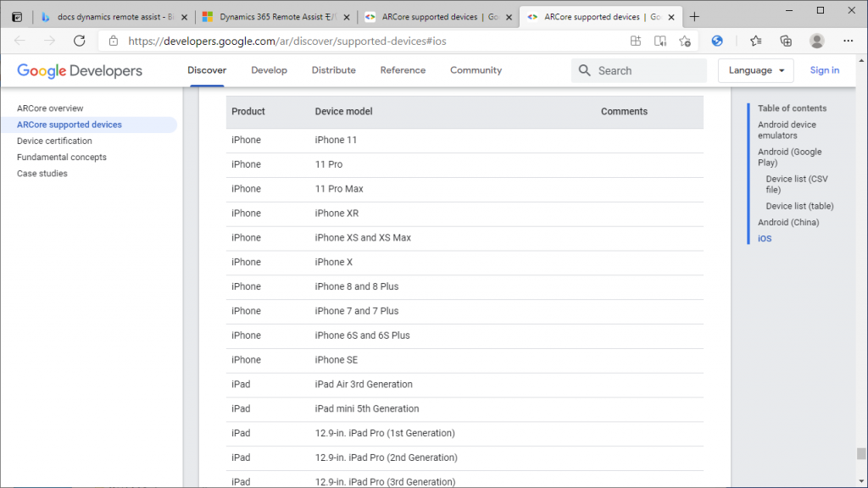Open the tab actions menu icon
868x488 pixels.
click(17, 17)
